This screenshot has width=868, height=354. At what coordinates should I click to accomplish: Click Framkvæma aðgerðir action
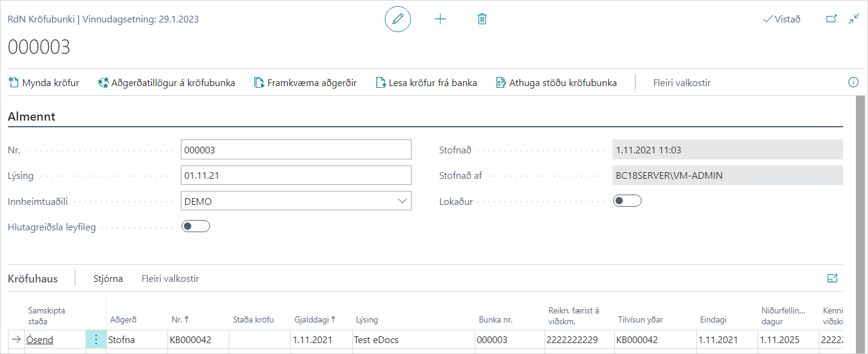305,82
